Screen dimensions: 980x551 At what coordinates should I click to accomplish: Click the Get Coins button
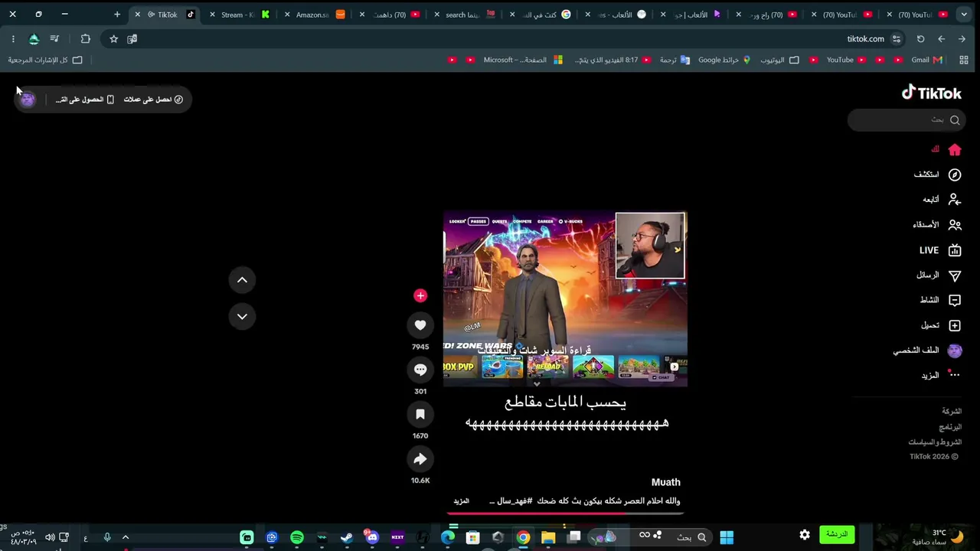(153, 99)
